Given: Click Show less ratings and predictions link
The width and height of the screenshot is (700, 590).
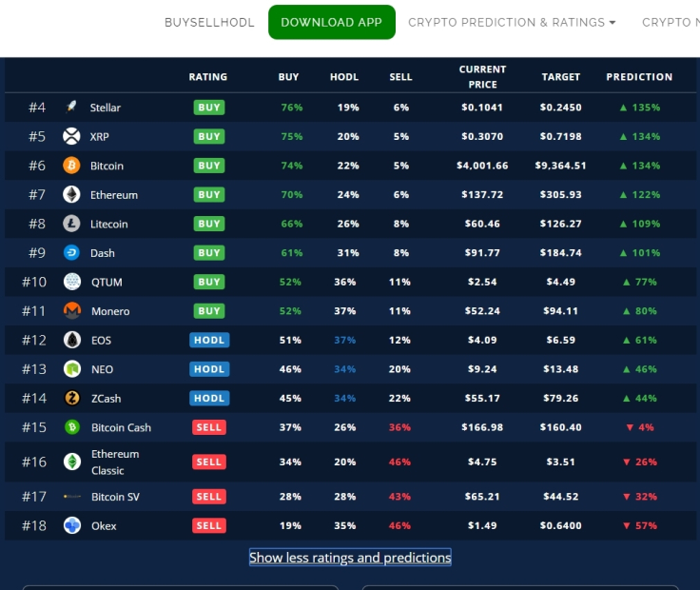Looking at the screenshot, I should click(350, 558).
